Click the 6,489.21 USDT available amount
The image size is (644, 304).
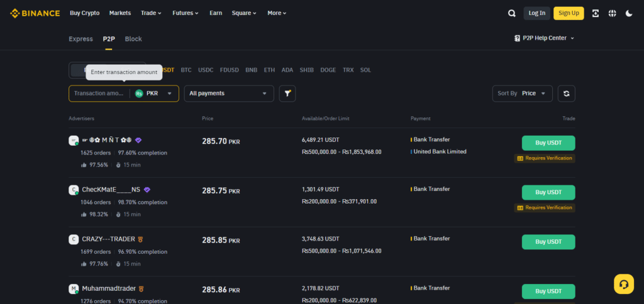point(320,139)
